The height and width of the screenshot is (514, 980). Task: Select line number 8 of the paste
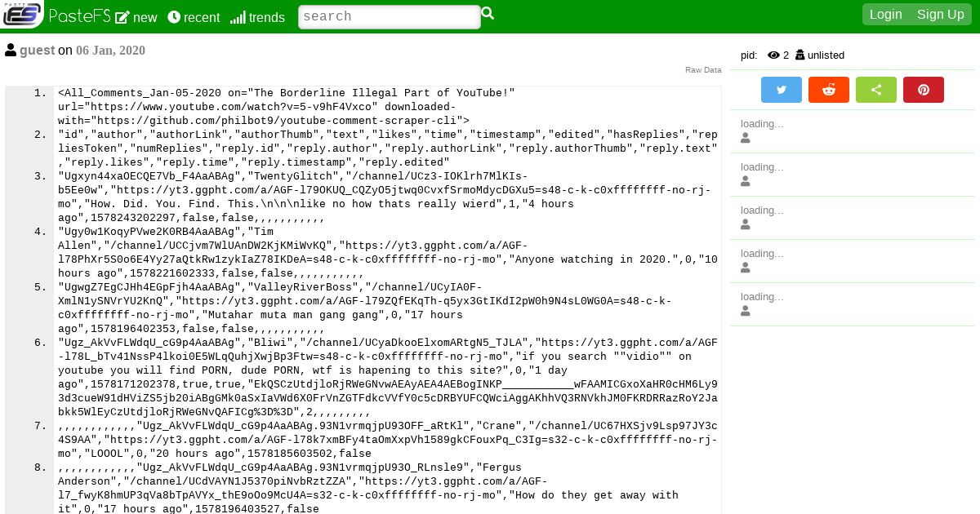(x=40, y=467)
